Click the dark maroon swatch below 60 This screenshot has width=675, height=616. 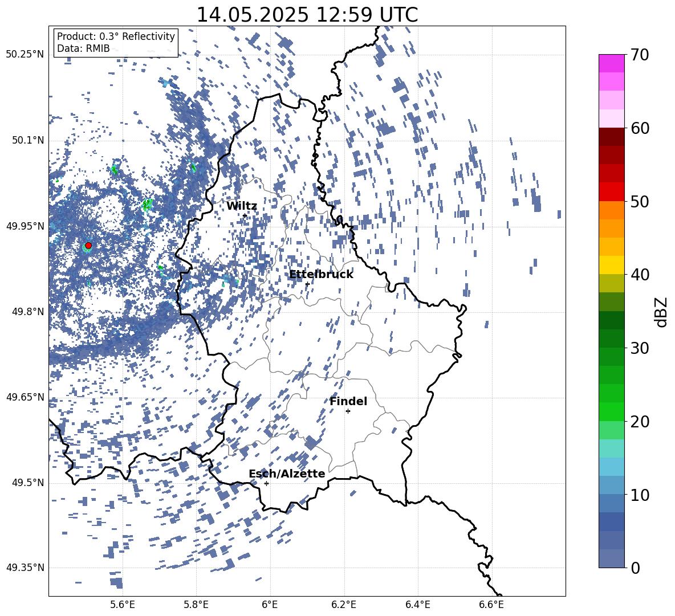(x=612, y=137)
